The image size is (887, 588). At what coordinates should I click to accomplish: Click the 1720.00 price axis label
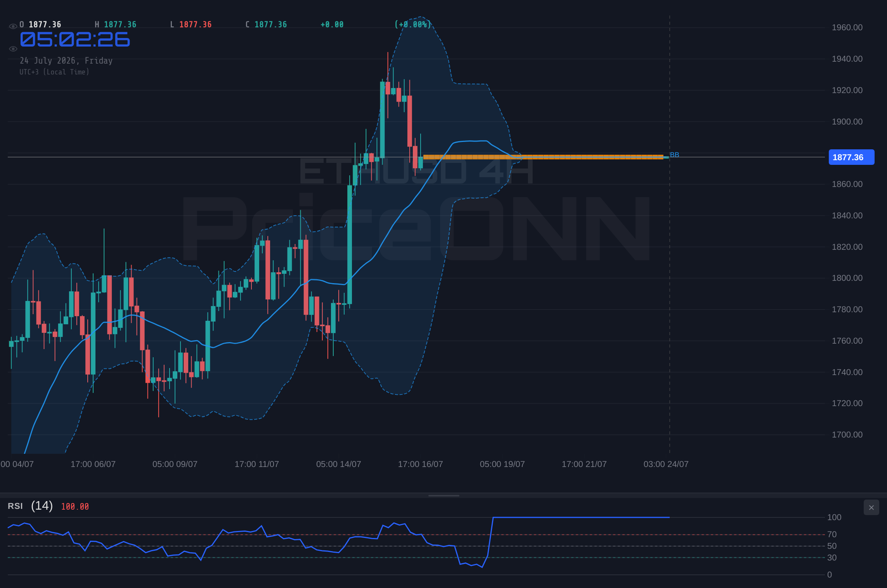[847, 403]
